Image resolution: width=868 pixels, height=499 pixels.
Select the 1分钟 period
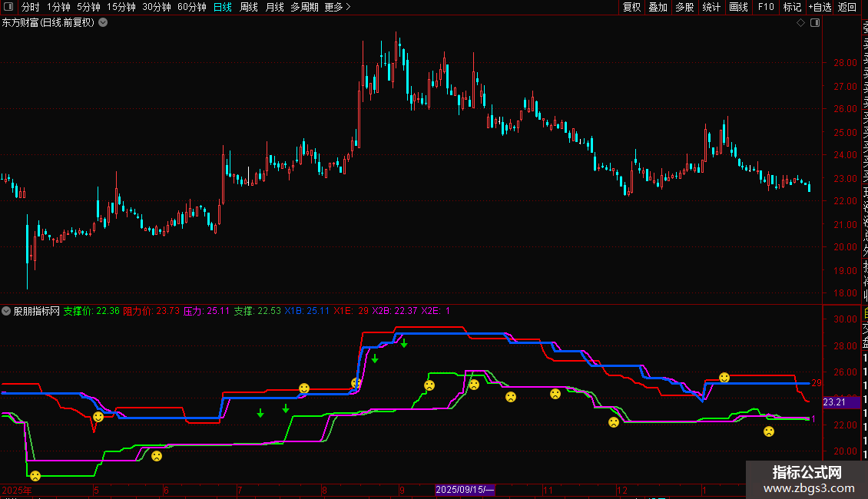pos(58,7)
